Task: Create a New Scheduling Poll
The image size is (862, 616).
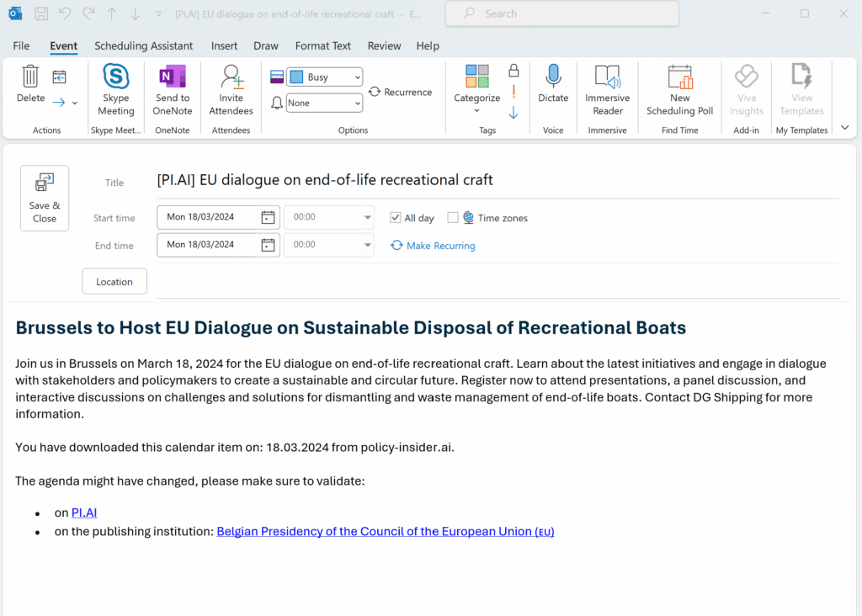Action: click(679, 88)
